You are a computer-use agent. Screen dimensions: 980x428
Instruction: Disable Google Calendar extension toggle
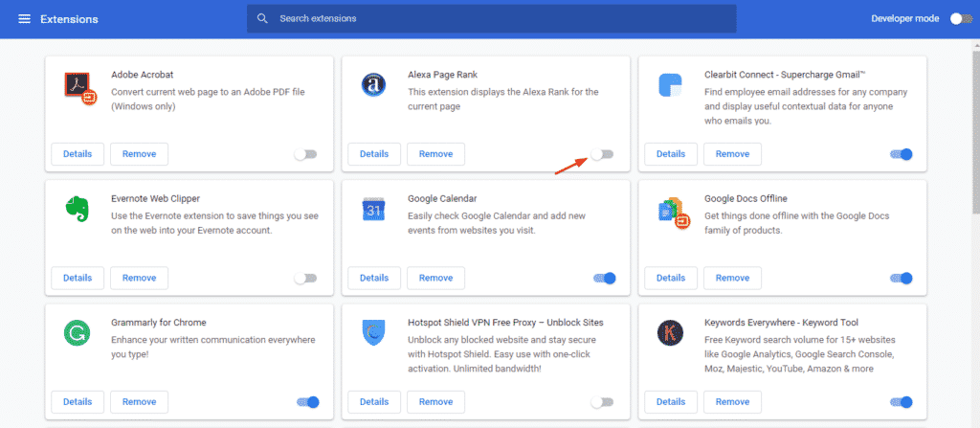click(x=605, y=278)
